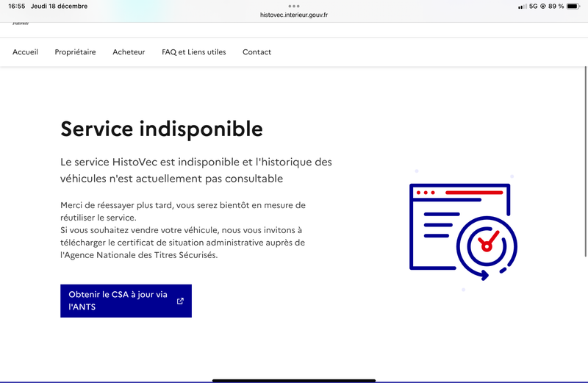Tap the histovec.interieur.gouv.fr address field
The image size is (588, 386).
tap(294, 15)
